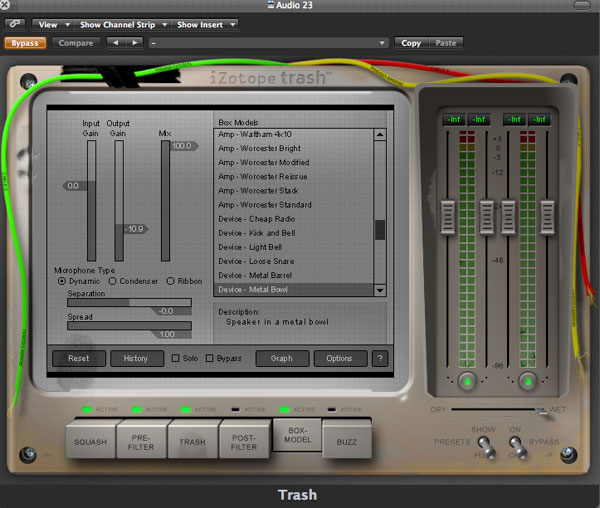Screen dimensions: 600x508
Task: Click the orange Bypass button
Action: (25, 43)
